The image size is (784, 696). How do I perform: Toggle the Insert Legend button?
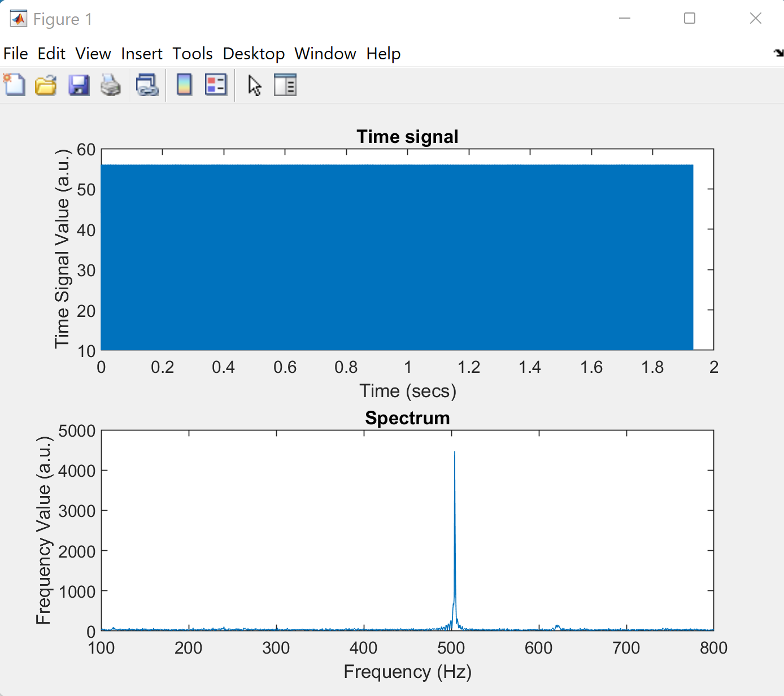216,85
